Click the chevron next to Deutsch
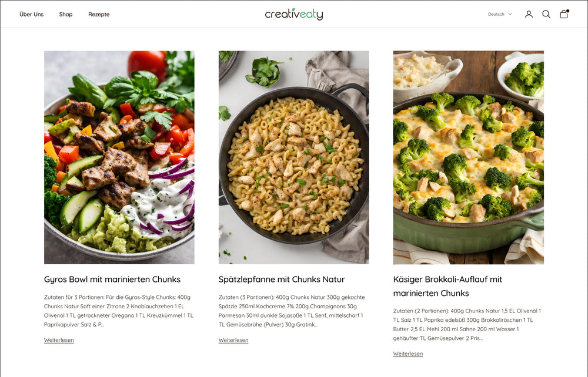The image size is (588, 377). pyautogui.click(x=510, y=14)
